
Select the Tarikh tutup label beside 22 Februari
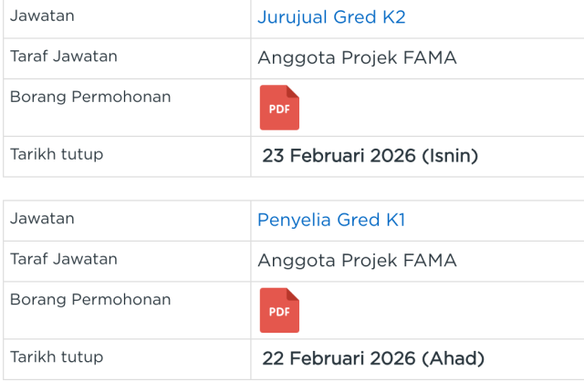[57, 356]
